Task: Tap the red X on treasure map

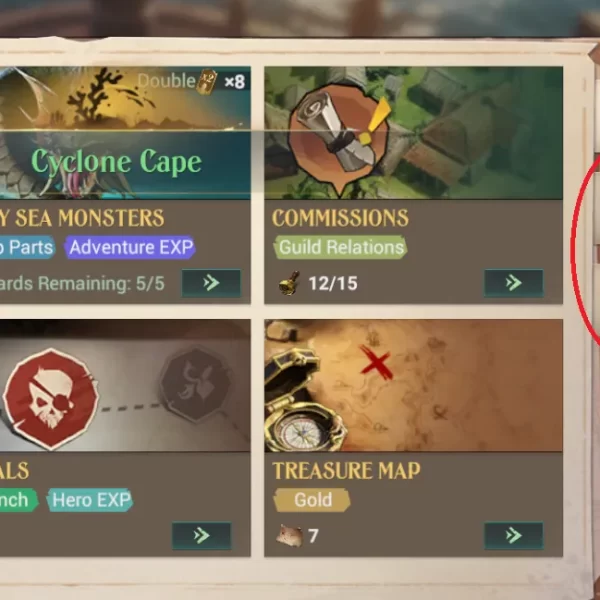Action: [377, 362]
